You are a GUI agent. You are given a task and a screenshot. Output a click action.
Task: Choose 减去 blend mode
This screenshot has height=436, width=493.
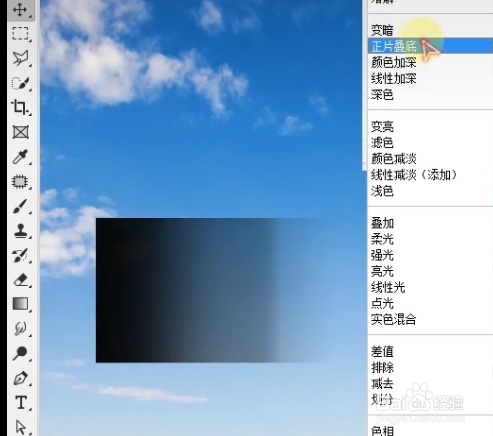tap(382, 383)
